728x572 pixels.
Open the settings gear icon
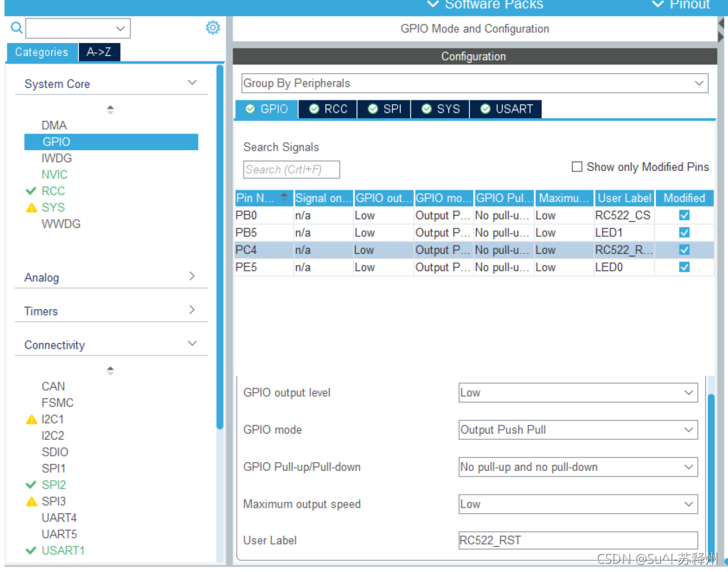point(212,28)
